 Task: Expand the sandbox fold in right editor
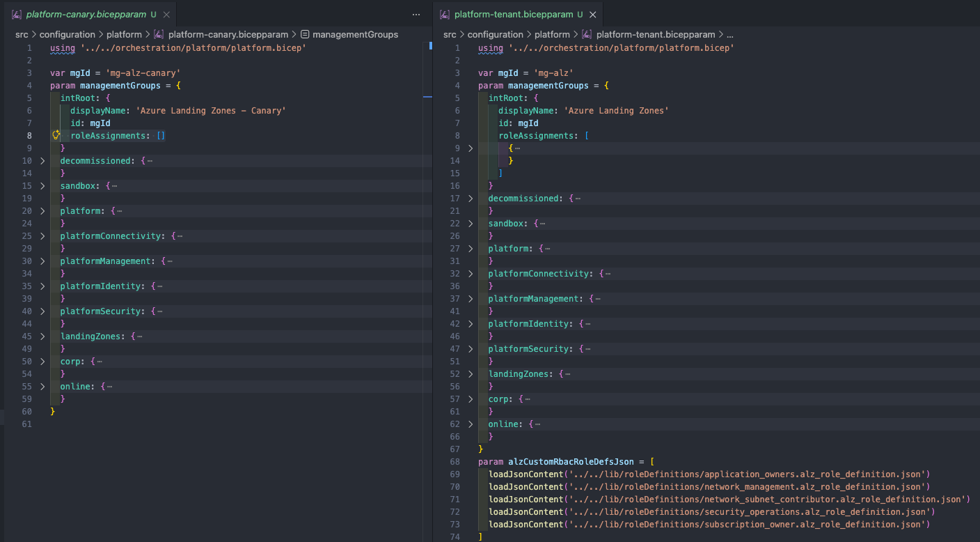[471, 224]
